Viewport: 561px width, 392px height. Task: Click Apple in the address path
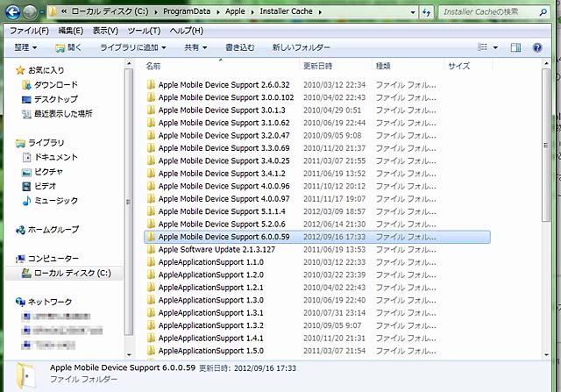coord(235,11)
